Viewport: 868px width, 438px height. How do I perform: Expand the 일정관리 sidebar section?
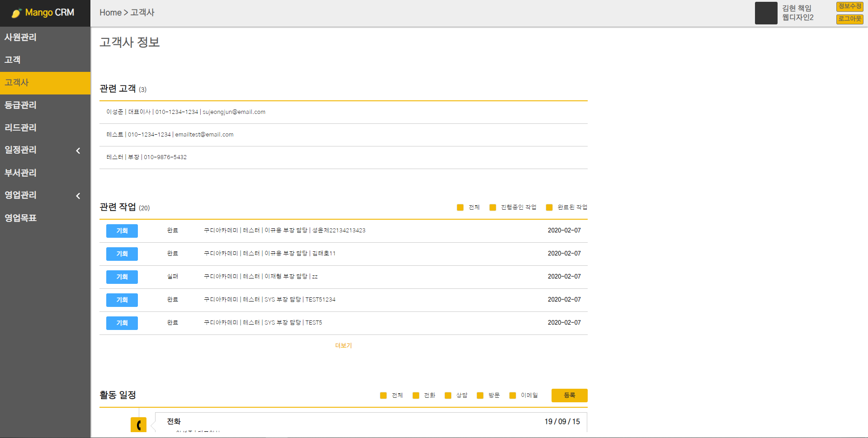(45, 150)
